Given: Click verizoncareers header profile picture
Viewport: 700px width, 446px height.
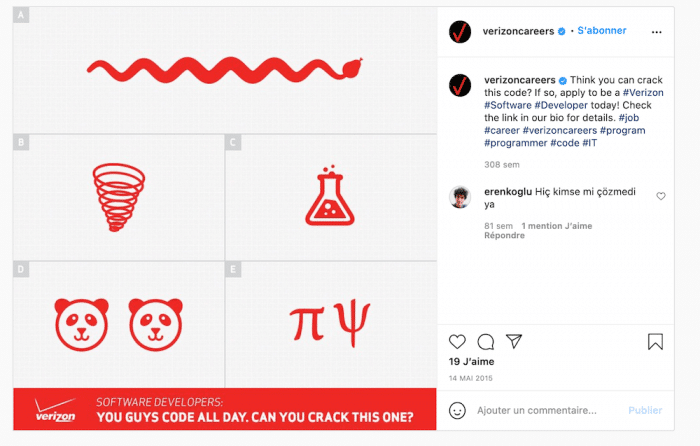Looking at the screenshot, I should pyautogui.click(x=460, y=31).
